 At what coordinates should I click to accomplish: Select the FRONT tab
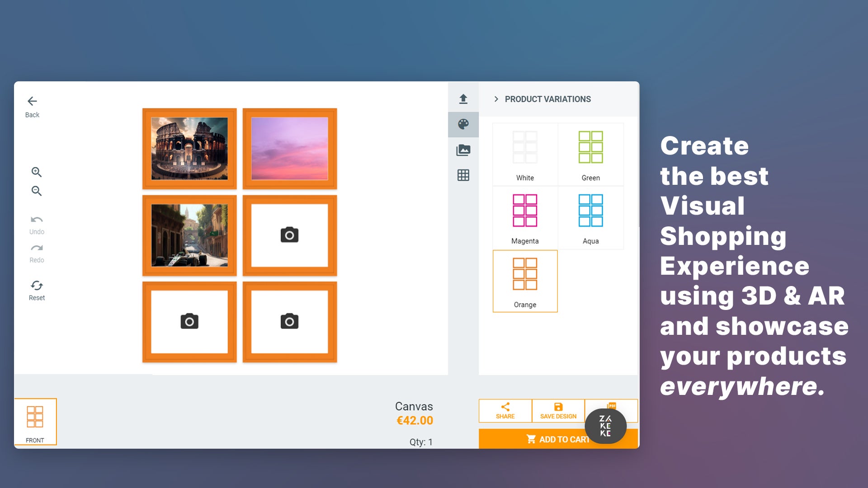35,422
